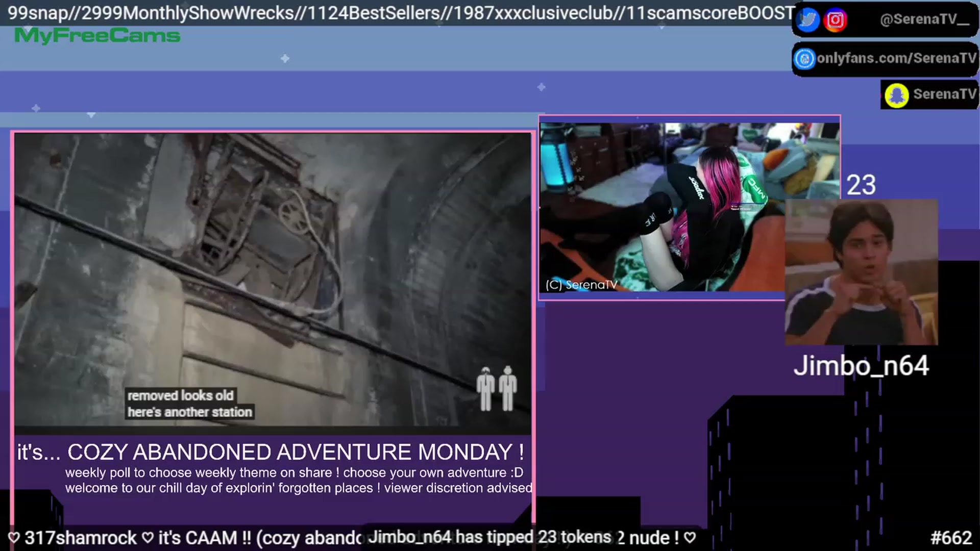
Task: Click the Jimbo_n64 username text
Action: pyautogui.click(x=861, y=366)
